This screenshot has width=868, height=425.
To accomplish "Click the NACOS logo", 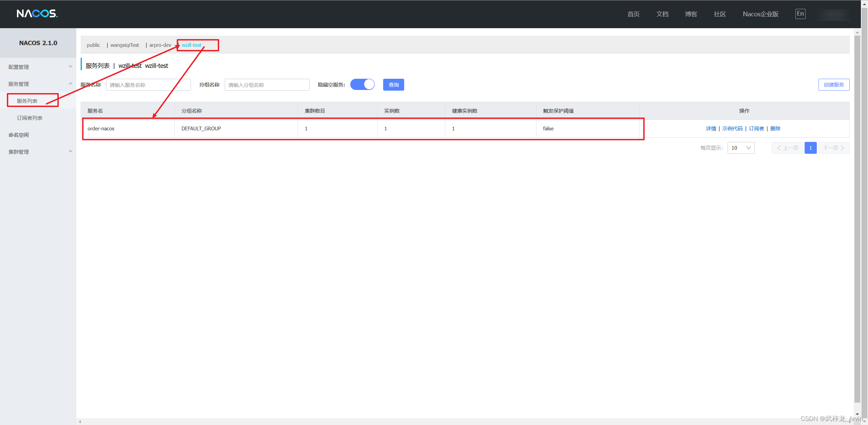I will pos(37,14).
